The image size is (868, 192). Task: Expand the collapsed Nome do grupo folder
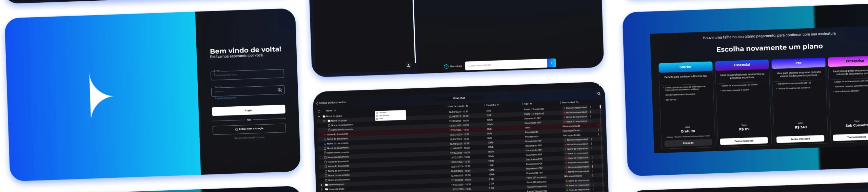click(x=321, y=185)
